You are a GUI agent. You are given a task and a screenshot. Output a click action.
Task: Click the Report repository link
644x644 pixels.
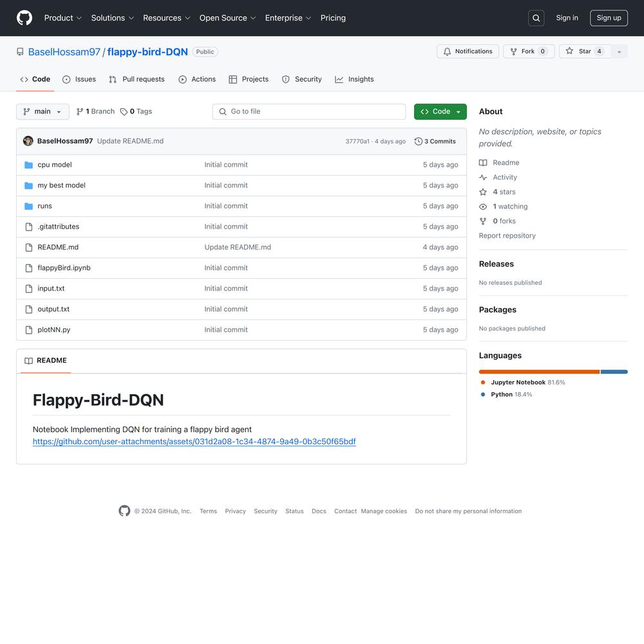507,236
